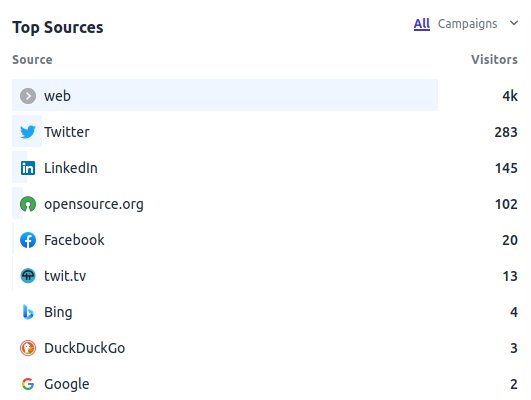Expand the chevron next to Campaigns
This screenshot has width=531, height=400.
point(514,23)
